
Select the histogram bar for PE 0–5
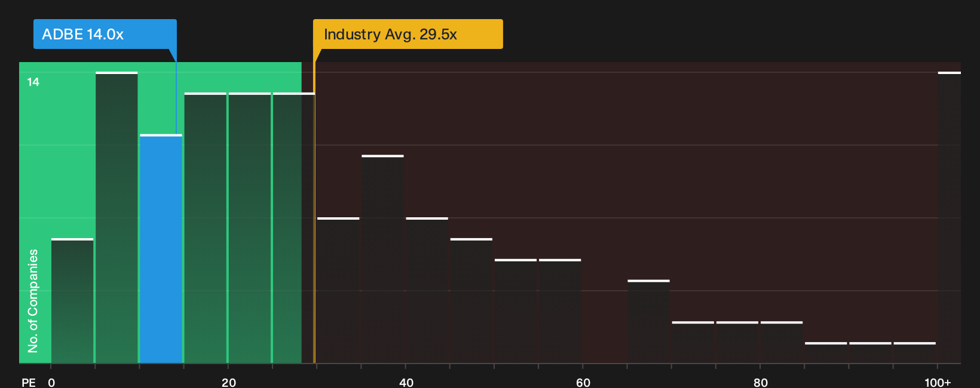click(x=72, y=301)
